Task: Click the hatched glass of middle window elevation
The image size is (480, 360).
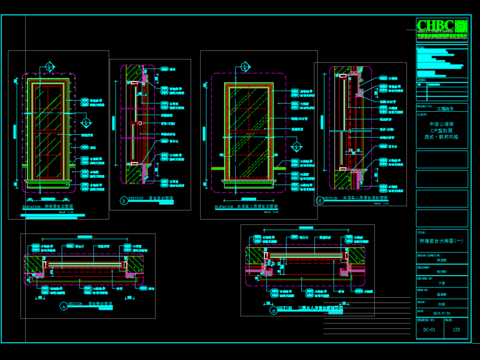Action: 249,132
